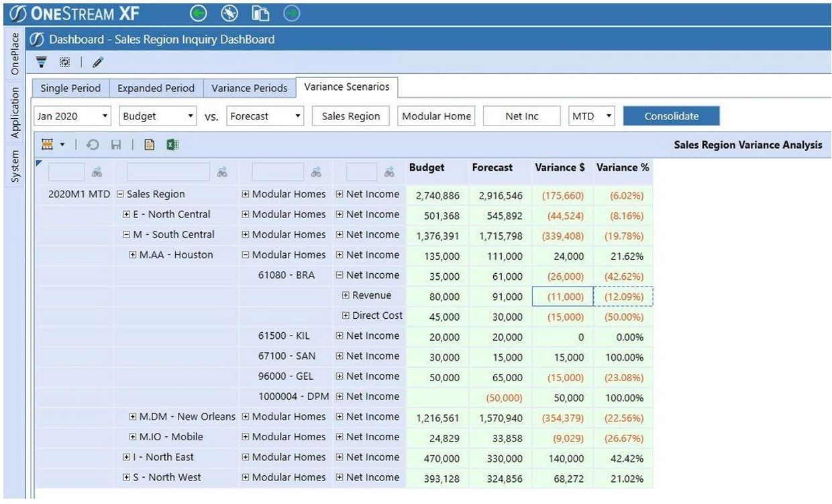Click the refresh selection icon beside funnel
Viewport: 832px width, 504px height.
click(x=64, y=62)
